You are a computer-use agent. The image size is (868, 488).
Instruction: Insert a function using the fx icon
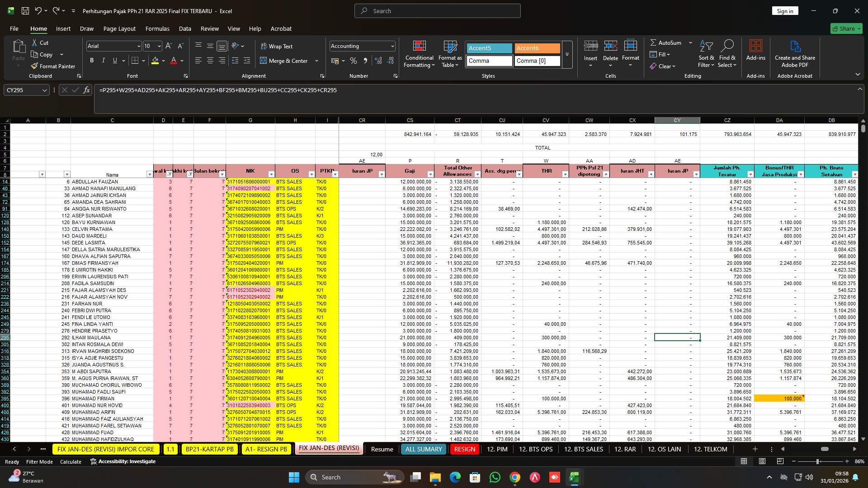(x=86, y=90)
